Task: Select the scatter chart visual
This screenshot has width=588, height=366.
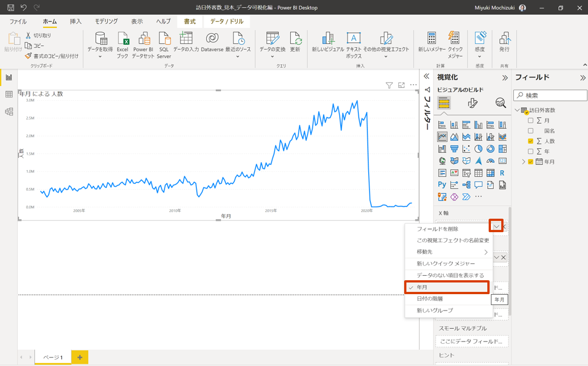Action: coord(466,149)
